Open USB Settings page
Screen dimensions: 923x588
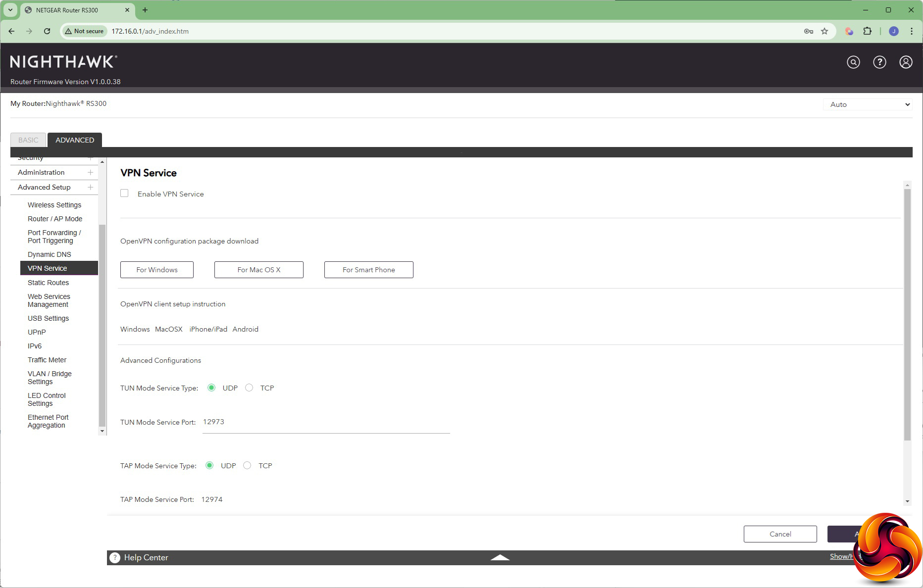(x=48, y=318)
